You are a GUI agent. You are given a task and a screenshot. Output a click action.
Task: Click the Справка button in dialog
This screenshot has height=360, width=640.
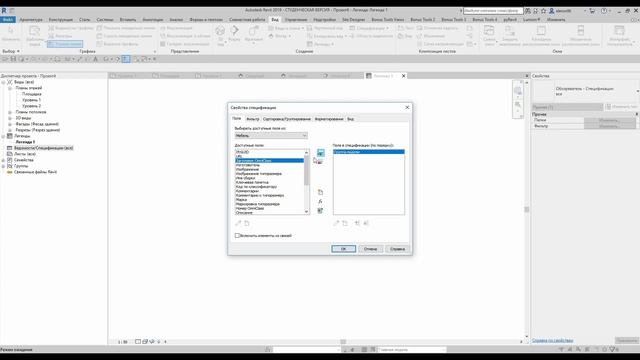pyautogui.click(x=397, y=249)
